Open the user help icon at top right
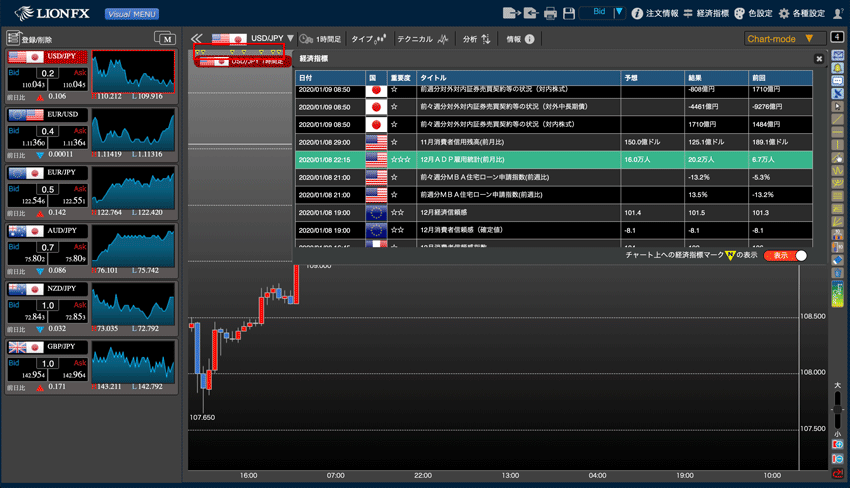Screen dimensions: 850x488 coord(839,13)
